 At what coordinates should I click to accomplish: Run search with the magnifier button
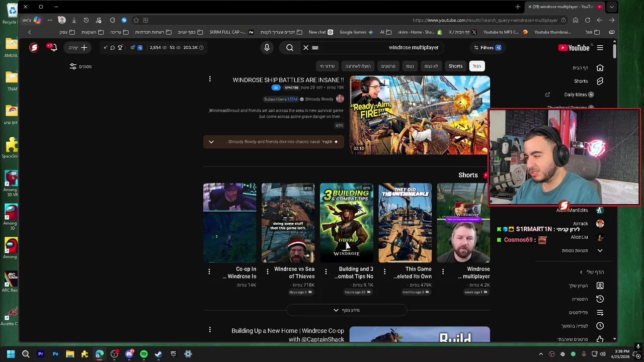pyautogui.click(x=290, y=47)
